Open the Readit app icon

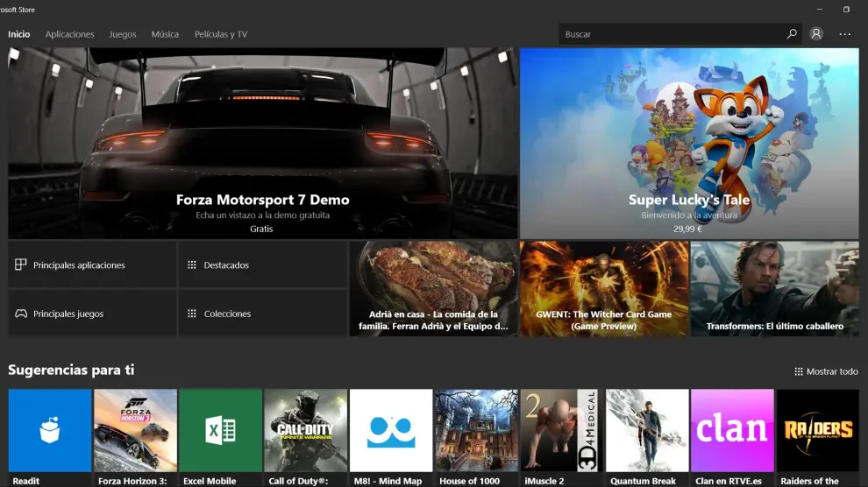[50, 431]
